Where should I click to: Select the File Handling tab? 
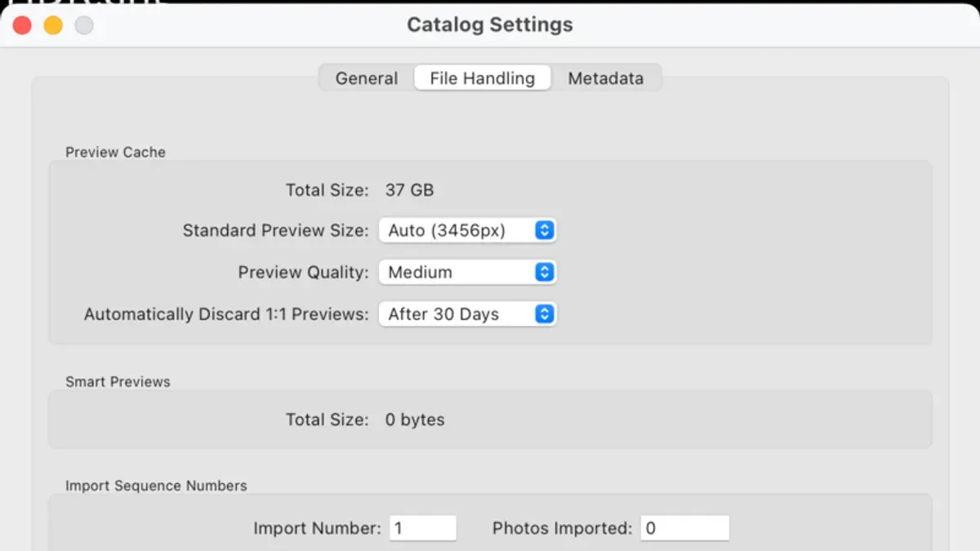coord(482,78)
